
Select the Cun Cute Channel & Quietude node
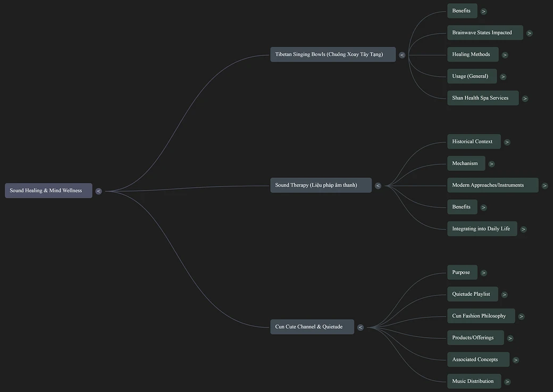pos(312,327)
